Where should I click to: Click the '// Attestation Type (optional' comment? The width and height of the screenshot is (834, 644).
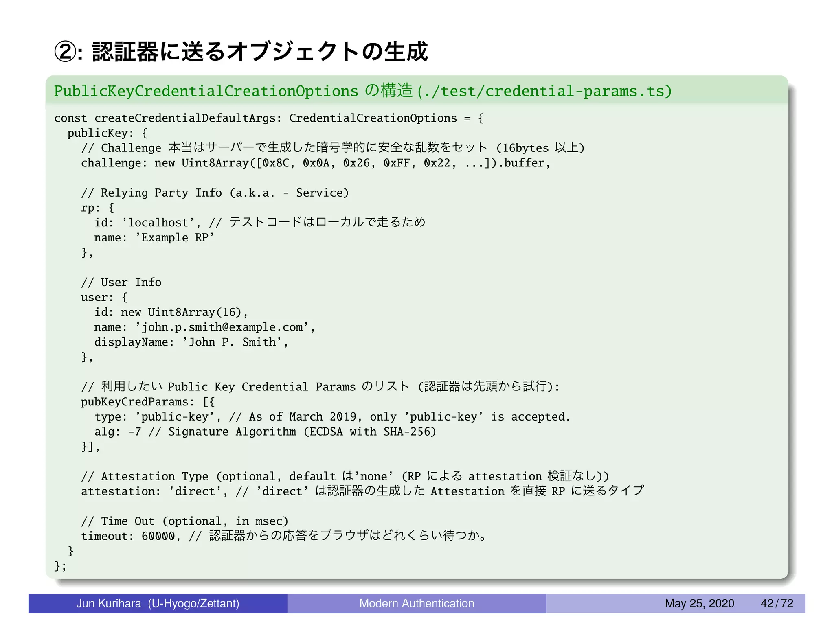(x=345, y=476)
